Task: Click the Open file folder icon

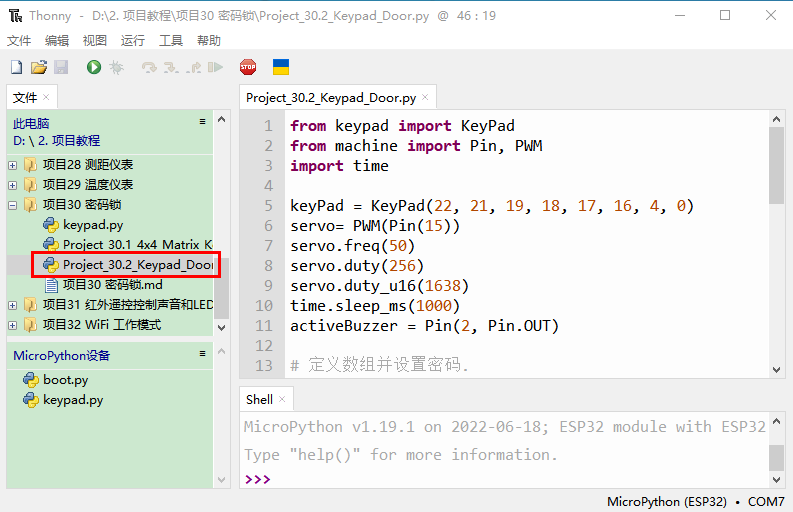Action: pos(39,67)
